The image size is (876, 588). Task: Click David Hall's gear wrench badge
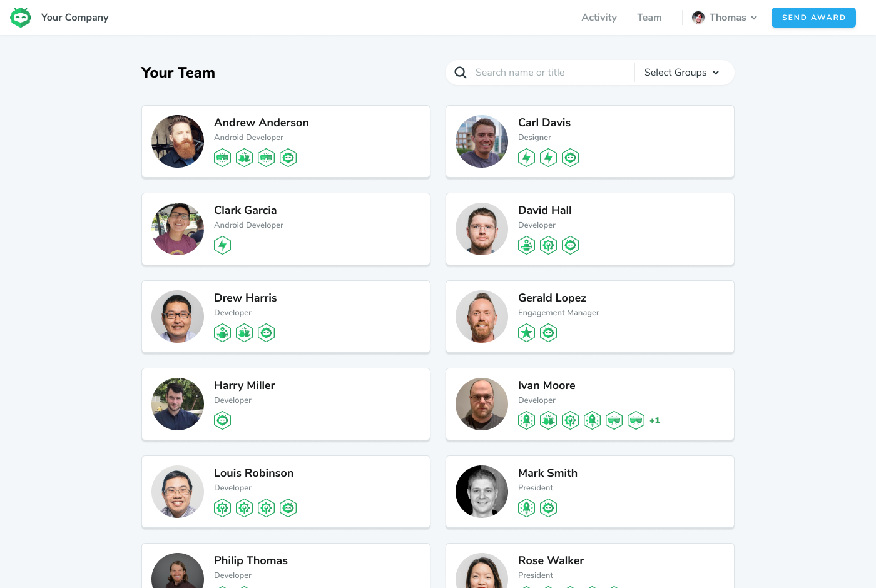[x=548, y=245]
